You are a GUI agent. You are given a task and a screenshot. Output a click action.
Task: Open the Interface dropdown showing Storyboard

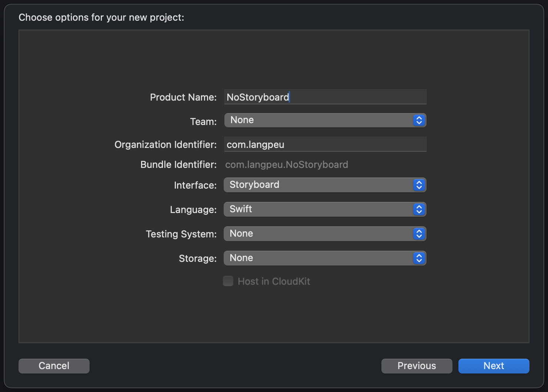point(325,185)
